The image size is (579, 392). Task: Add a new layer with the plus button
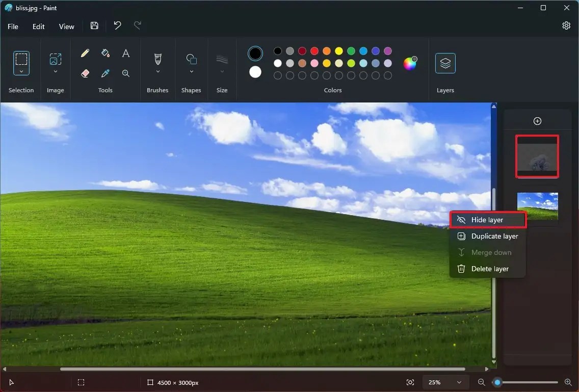pyautogui.click(x=537, y=121)
